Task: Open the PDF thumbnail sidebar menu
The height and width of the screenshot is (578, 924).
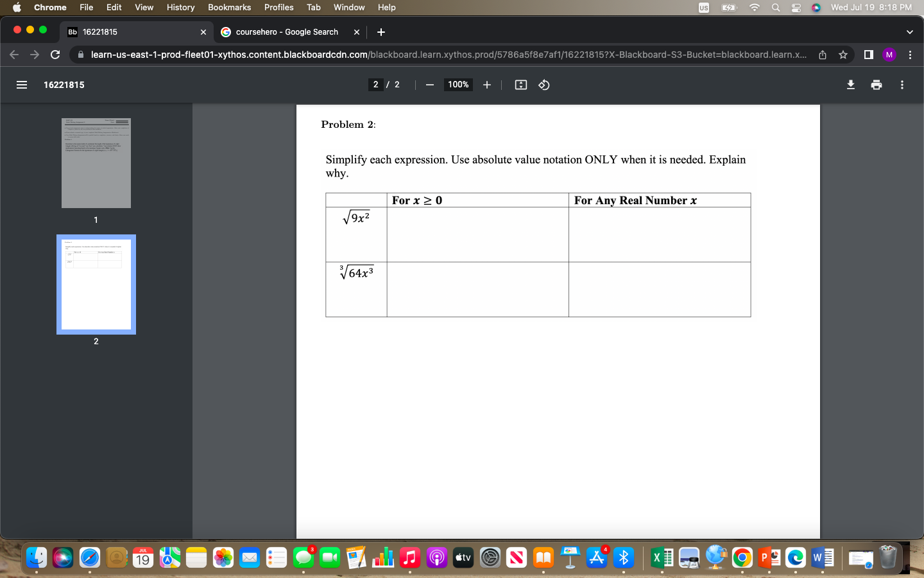Action: [21, 85]
